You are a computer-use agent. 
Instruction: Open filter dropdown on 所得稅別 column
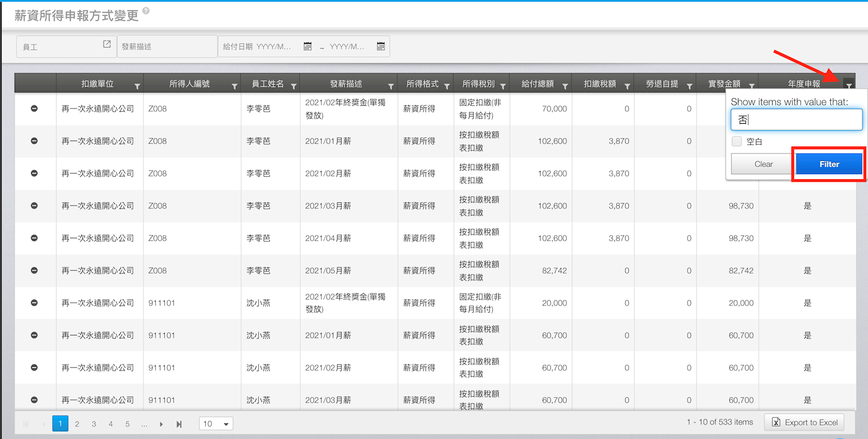coord(503,86)
